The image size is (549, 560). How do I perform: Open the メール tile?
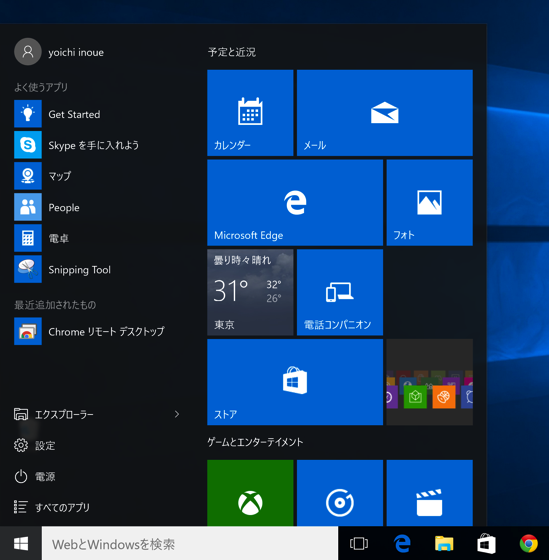click(x=385, y=113)
